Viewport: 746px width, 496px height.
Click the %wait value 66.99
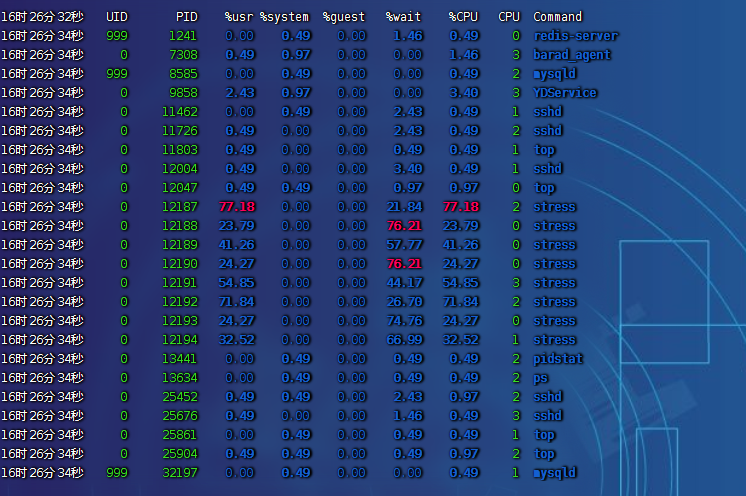pos(405,340)
